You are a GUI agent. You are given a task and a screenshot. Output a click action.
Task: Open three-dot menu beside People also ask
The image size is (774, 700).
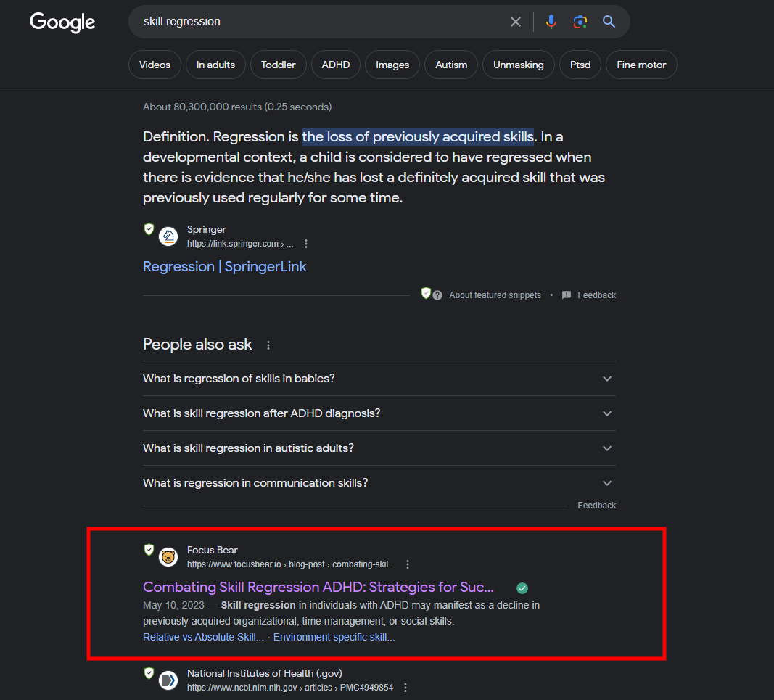point(268,345)
